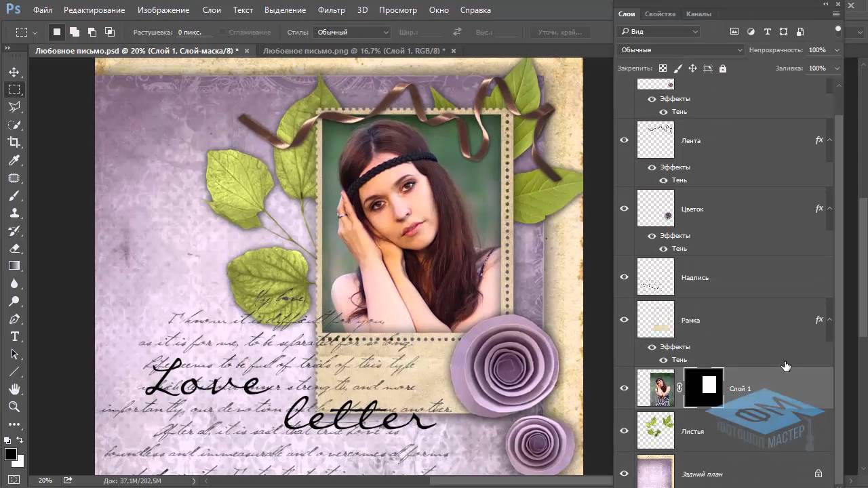Screen dimensions: 868x488
Task: Select the Rectangular Marquee tool in toolbox
Action: click(x=14, y=89)
